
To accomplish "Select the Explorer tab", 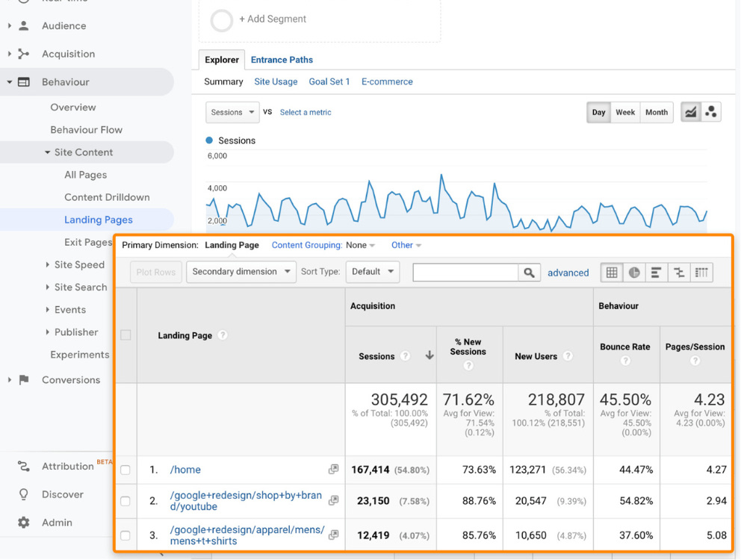I will point(222,60).
